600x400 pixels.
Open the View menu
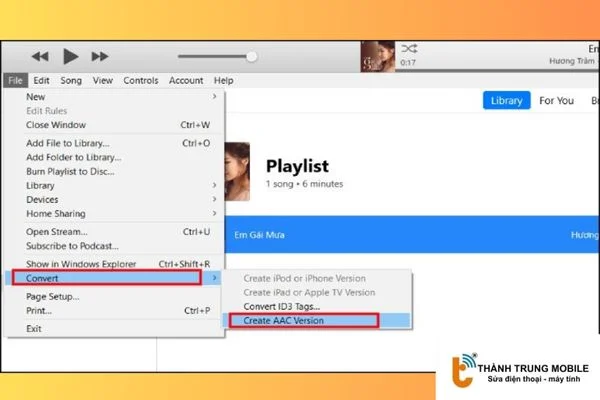[103, 80]
